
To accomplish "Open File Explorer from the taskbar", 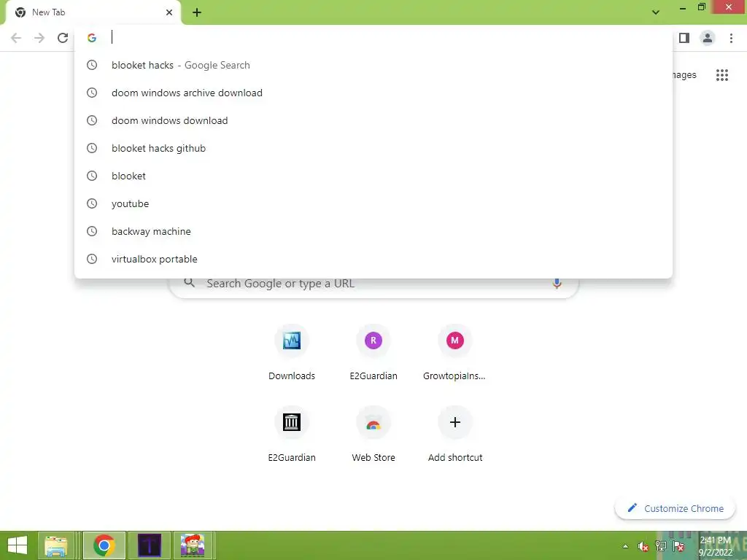I will coord(56,545).
